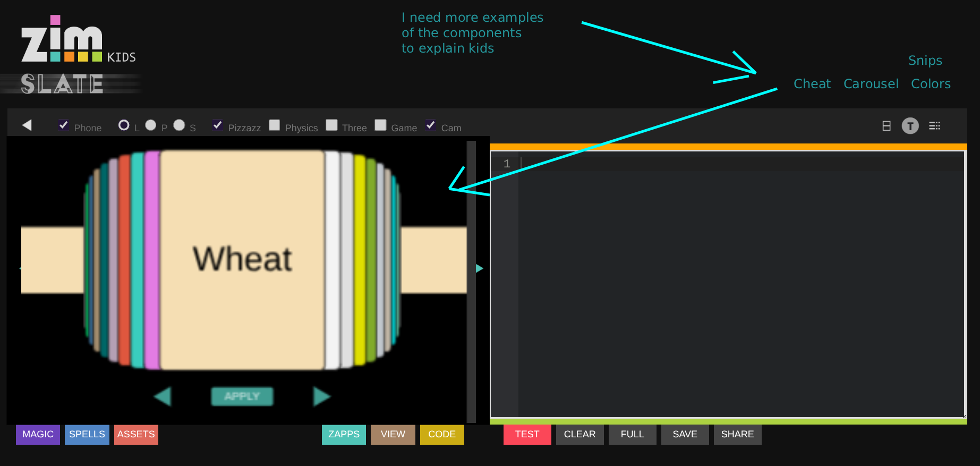The image size is (980, 466).
Task: Open the MAGIC panel
Action: tap(38, 434)
